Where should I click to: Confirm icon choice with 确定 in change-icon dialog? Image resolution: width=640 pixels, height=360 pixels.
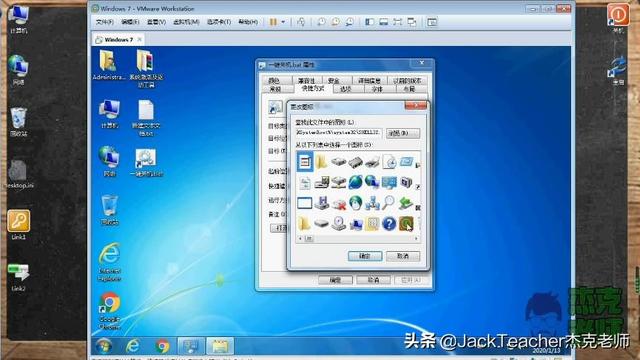365,256
